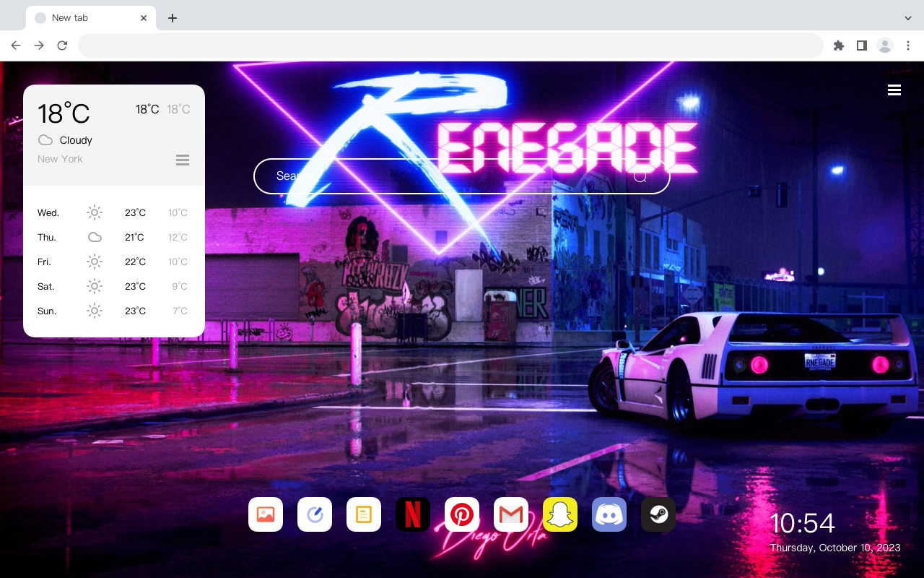This screenshot has height=578, width=924.
Task: Open the browser Extensions puzzle icon
Action: [x=838, y=46]
